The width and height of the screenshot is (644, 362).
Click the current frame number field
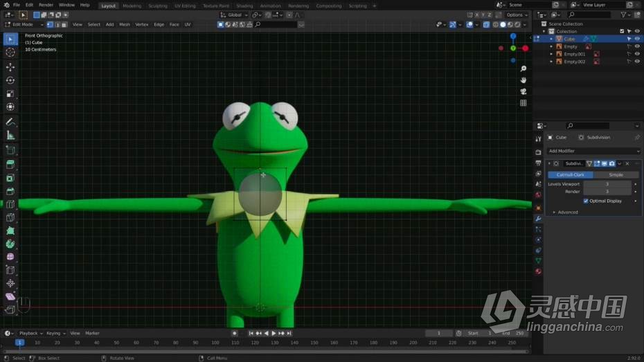(438, 333)
